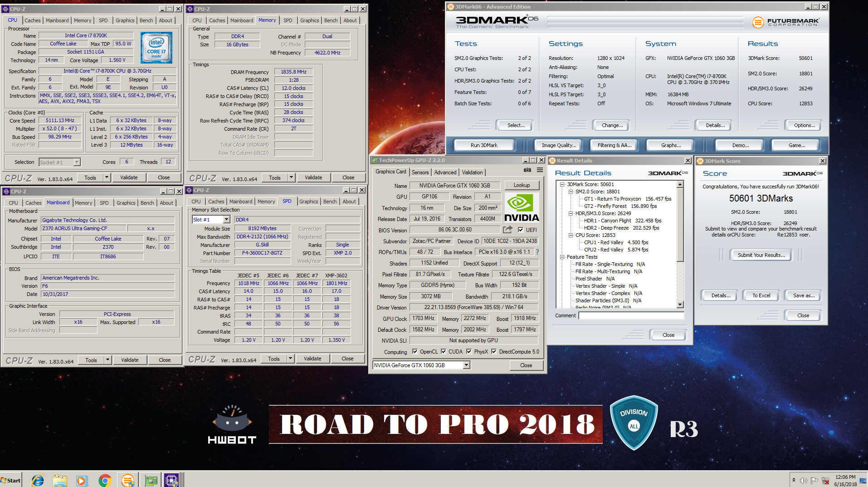The image size is (868, 487).
Task: Collapse the SM2.0 Score tree node
Action: [x=571, y=192]
